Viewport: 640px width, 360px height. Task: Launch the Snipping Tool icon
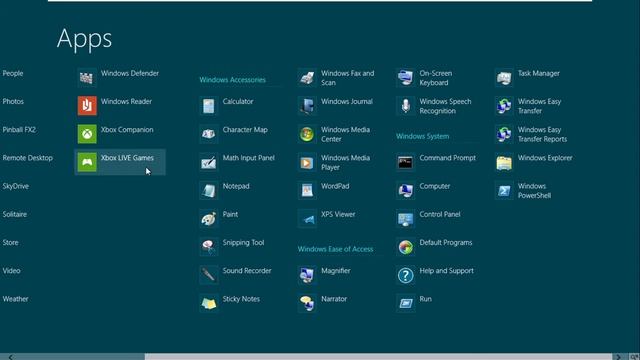[209, 247]
